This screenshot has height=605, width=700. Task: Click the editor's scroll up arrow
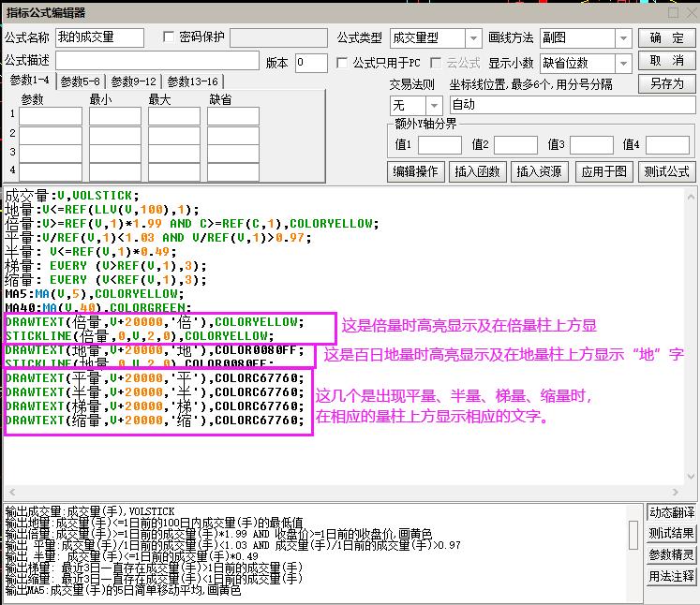(x=691, y=196)
